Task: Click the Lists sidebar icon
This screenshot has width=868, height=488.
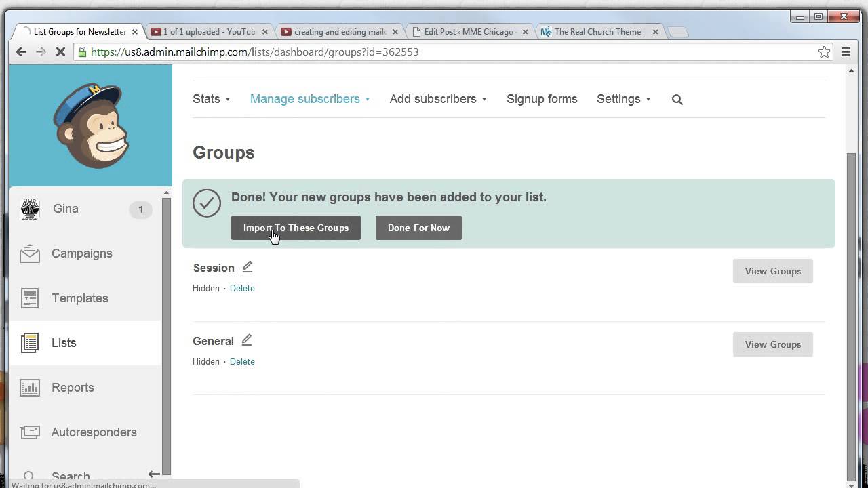Action: click(x=30, y=343)
